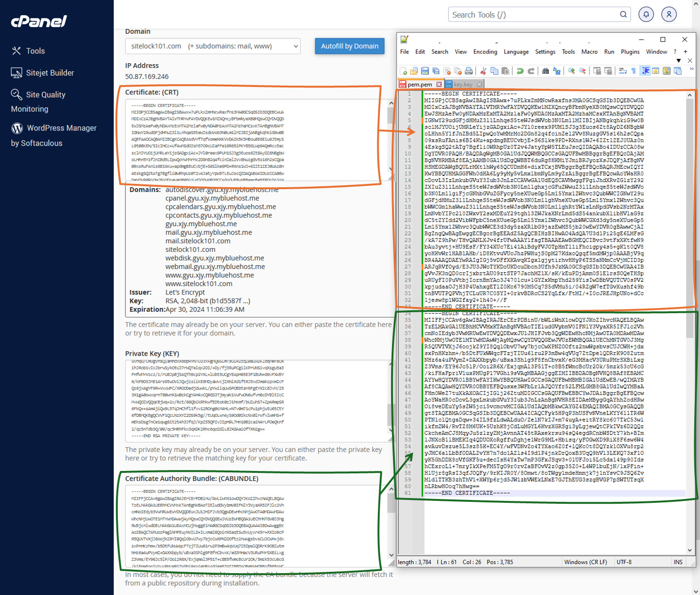The width and height of the screenshot is (700, 595).
Task: Click the Print icon in the toolbar
Action: click(469, 71)
